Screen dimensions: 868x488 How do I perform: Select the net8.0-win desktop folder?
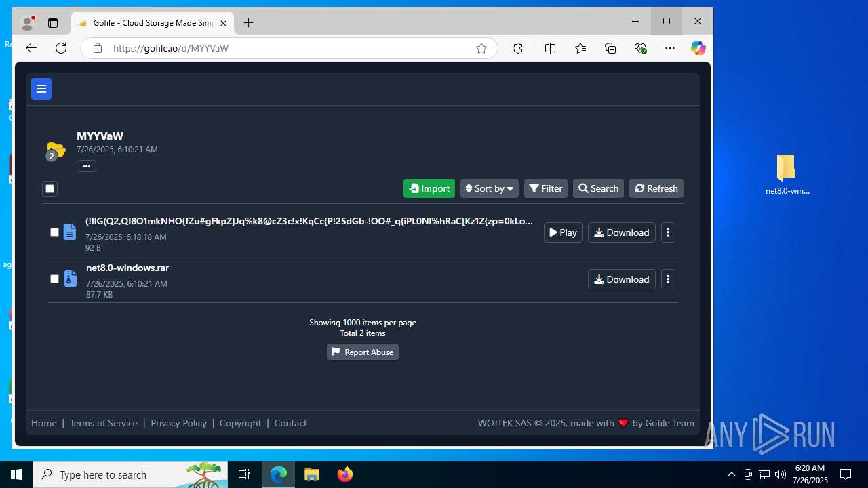pyautogui.click(x=787, y=174)
